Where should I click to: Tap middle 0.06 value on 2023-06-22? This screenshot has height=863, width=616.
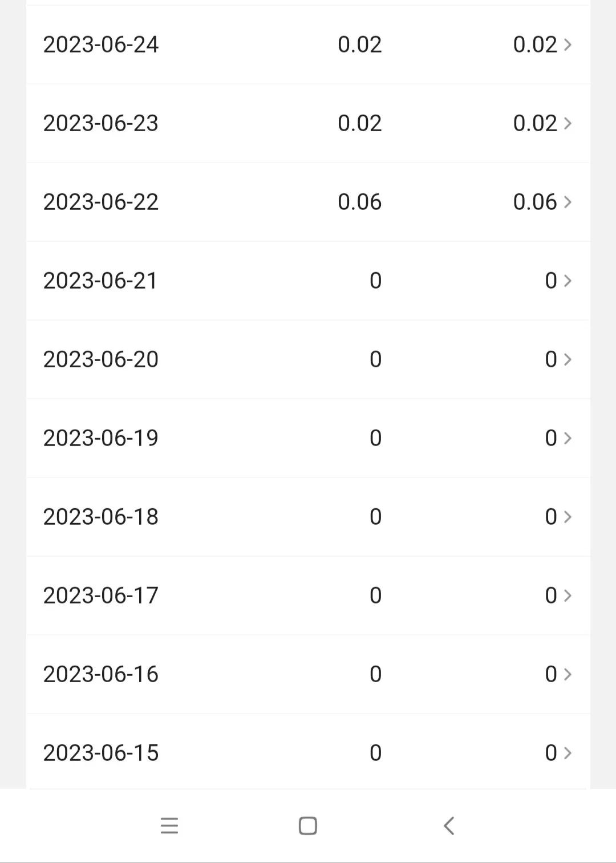click(x=359, y=202)
